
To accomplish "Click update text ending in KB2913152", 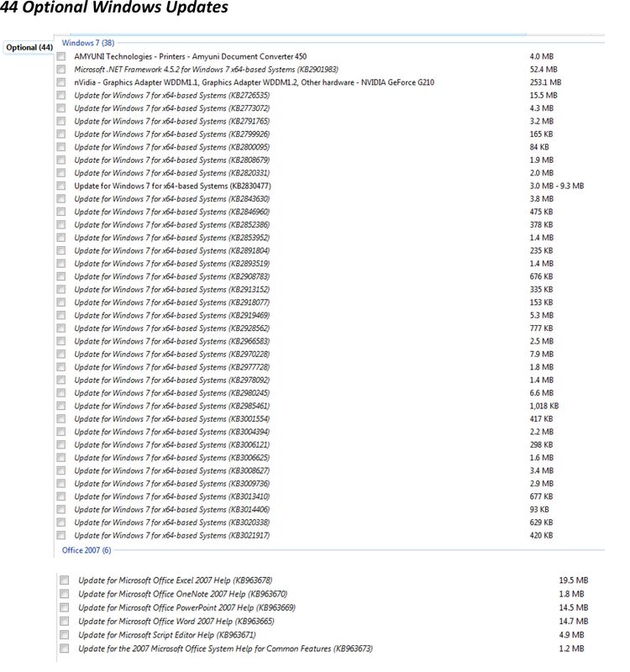I will click(172, 289).
